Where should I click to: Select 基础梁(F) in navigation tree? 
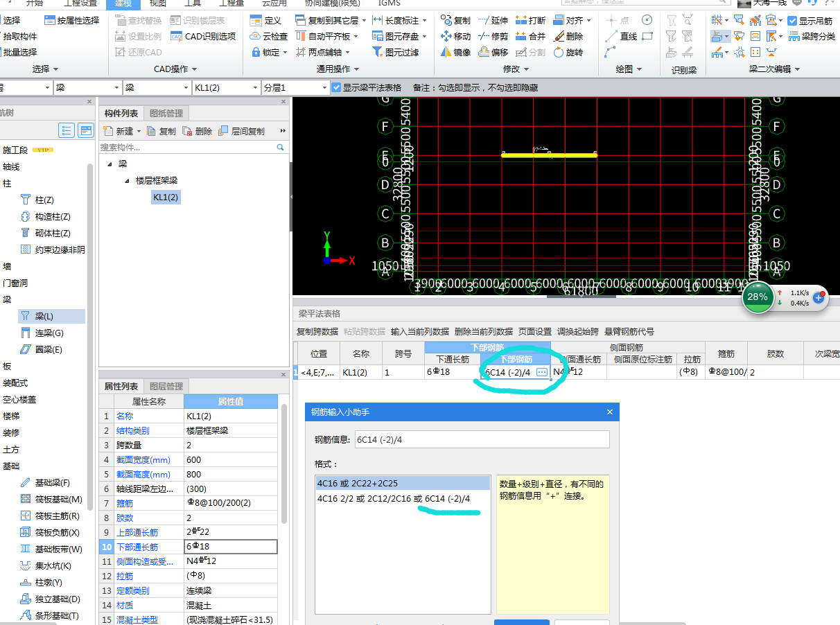coord(45,483)
